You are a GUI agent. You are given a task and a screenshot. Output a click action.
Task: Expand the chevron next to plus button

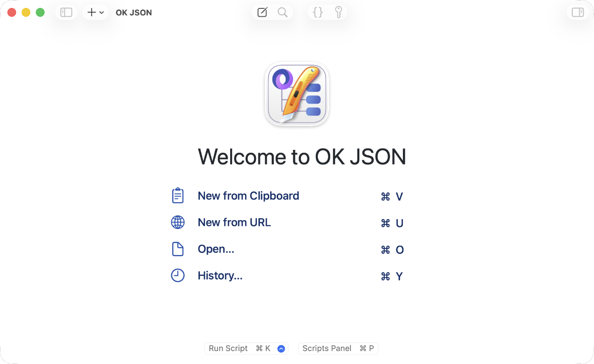pos(101,13)
